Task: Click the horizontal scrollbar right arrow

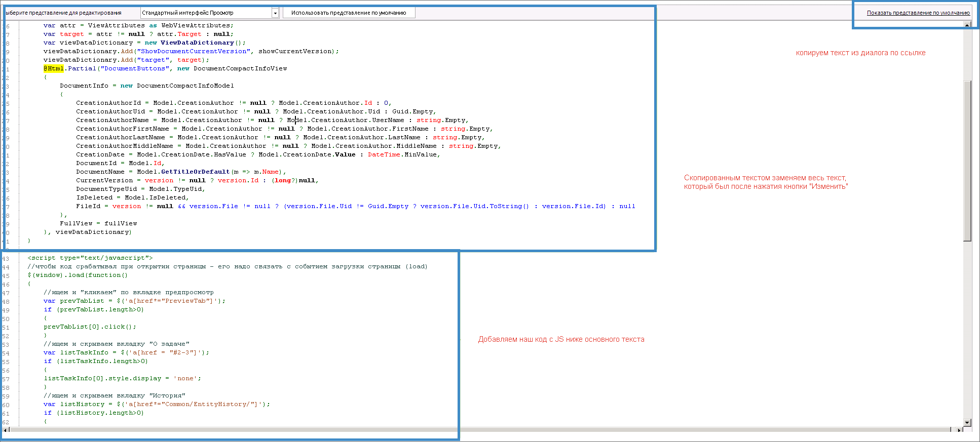Action: point(959,430)
